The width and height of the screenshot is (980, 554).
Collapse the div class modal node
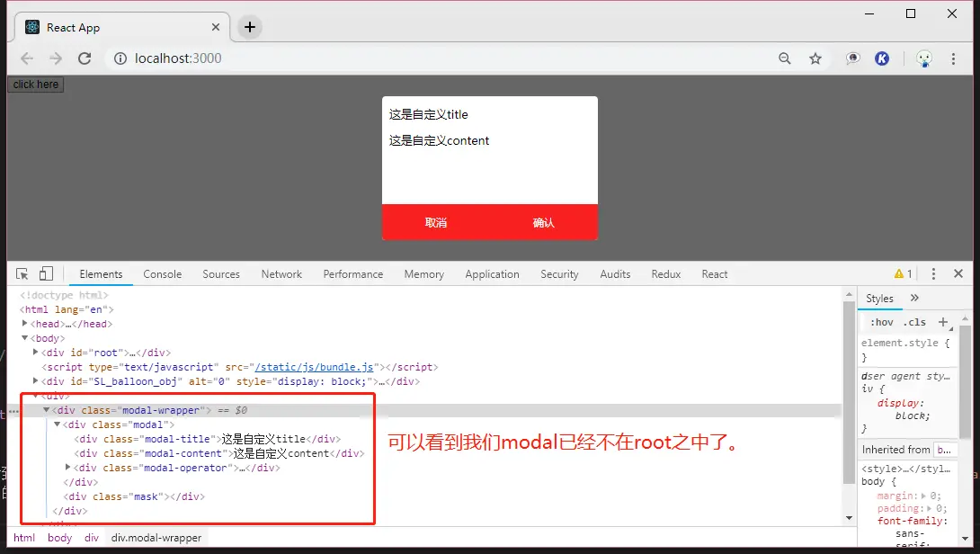(57, 424)
